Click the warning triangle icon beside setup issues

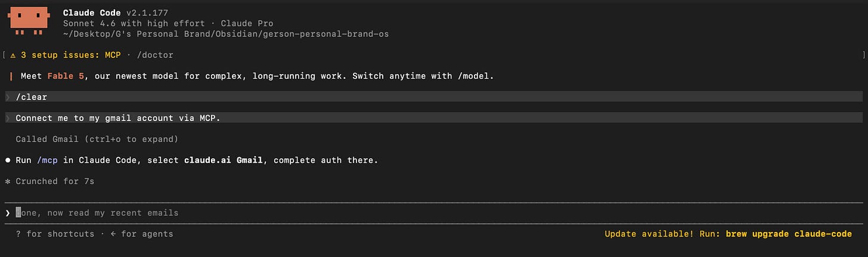coord(13,55)
